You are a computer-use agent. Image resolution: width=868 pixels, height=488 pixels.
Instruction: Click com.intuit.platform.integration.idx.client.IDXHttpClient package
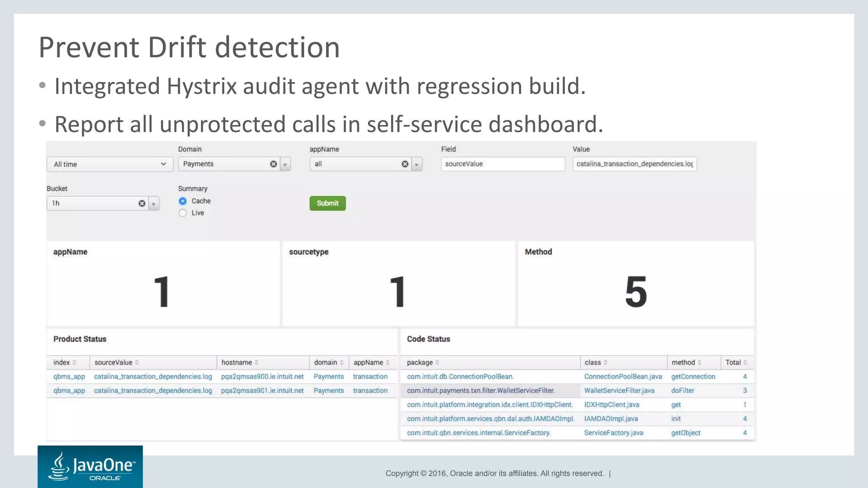pos(490,405)
